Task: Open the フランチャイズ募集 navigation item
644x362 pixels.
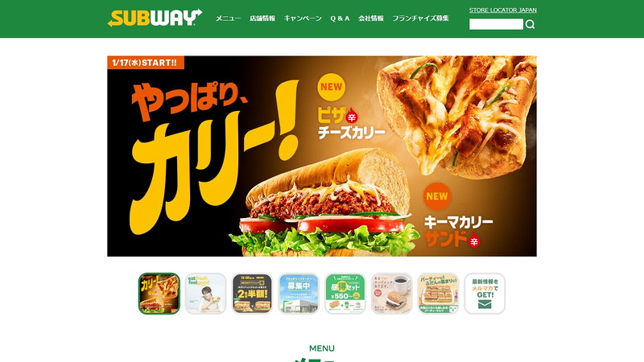Action: (420, 19)
